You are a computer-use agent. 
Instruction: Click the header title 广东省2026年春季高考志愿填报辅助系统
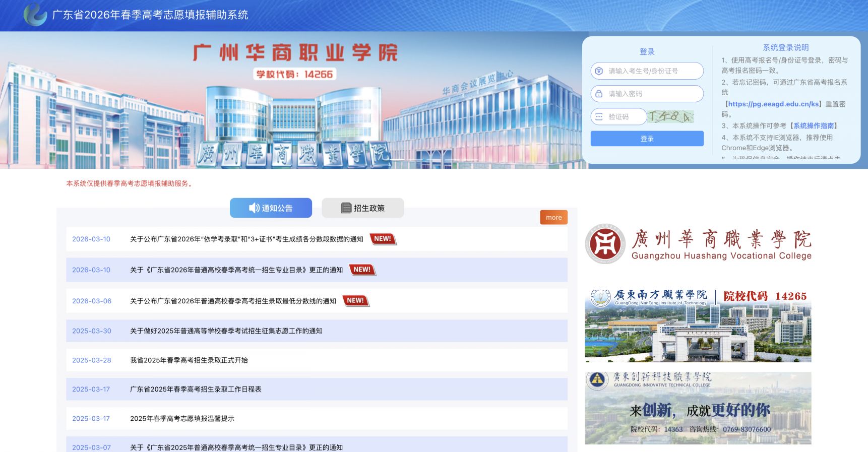click(x=150, y=15)
